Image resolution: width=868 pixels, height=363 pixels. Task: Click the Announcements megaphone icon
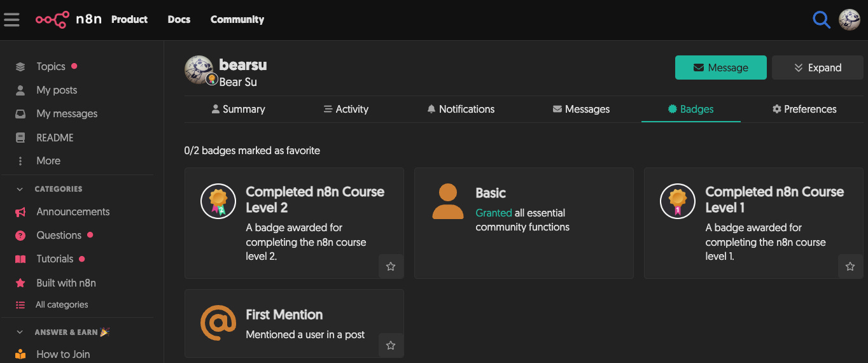click(x=20, y=212)
